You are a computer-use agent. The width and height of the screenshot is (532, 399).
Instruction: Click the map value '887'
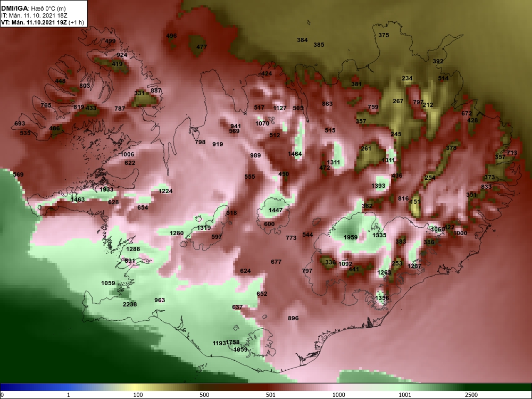point(156,90)
